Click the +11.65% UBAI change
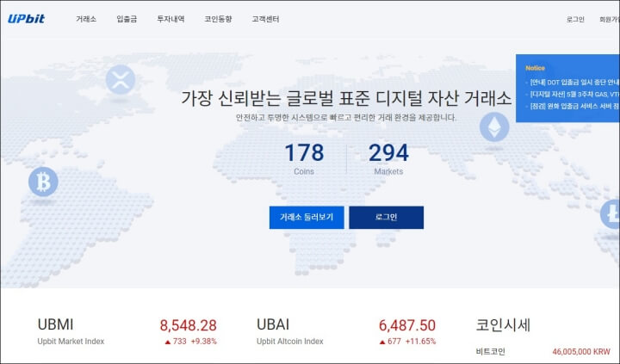The width and height of the screenshot is (620, 364). [x=421, y=342]
